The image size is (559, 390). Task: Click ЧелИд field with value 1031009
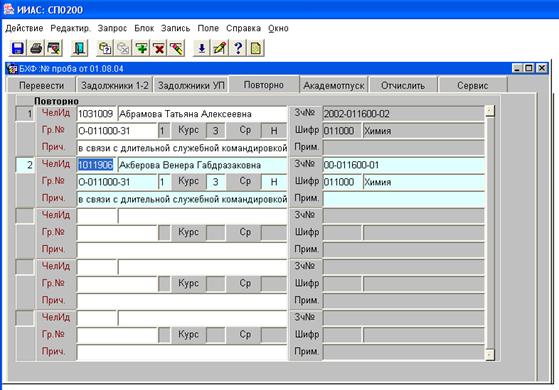(x=96, y=114)
